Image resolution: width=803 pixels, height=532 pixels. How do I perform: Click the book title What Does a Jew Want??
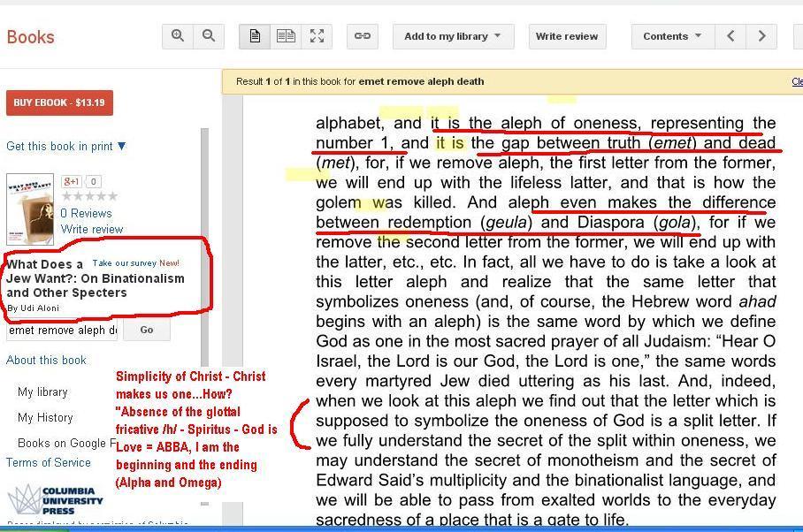96,278
